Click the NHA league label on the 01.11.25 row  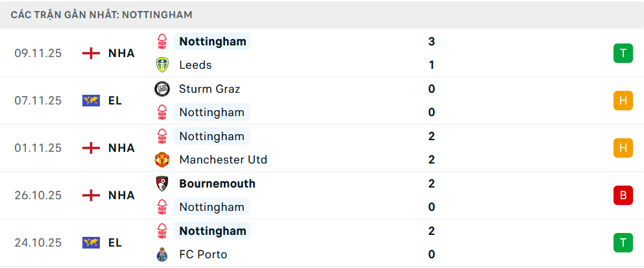pyautogui.click(x=121, y=148)
